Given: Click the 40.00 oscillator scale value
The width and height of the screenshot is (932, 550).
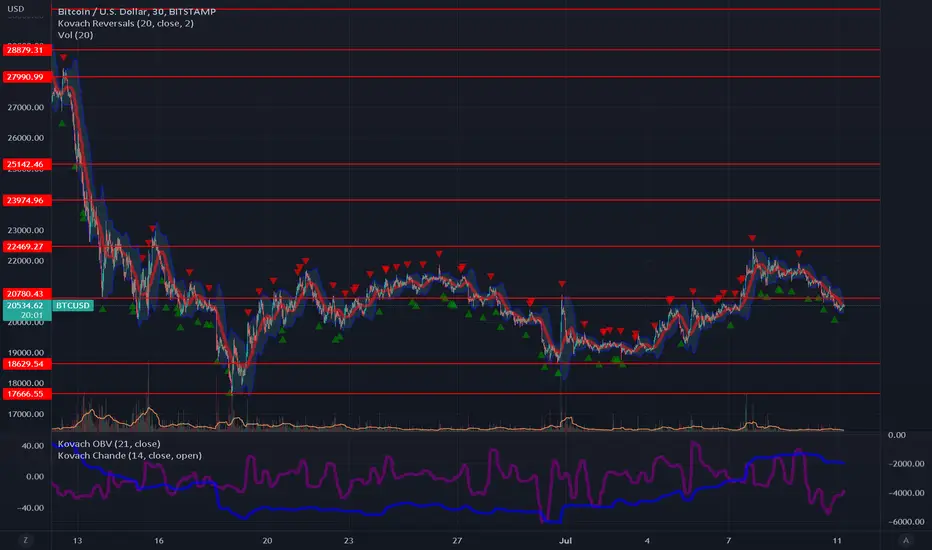Looking at the screenshot, I should 33,446.
